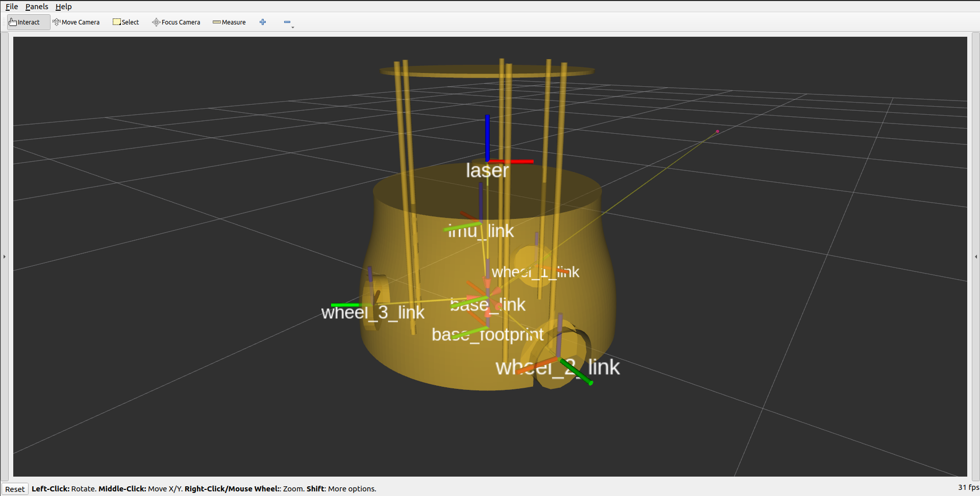
Task: Open the Panels menu
Action: point(37,7)
